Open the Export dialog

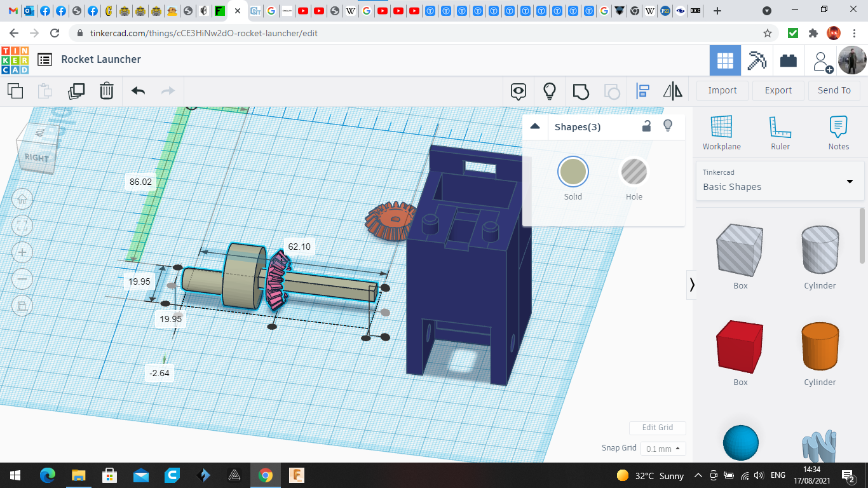click(x=778, y=90)
